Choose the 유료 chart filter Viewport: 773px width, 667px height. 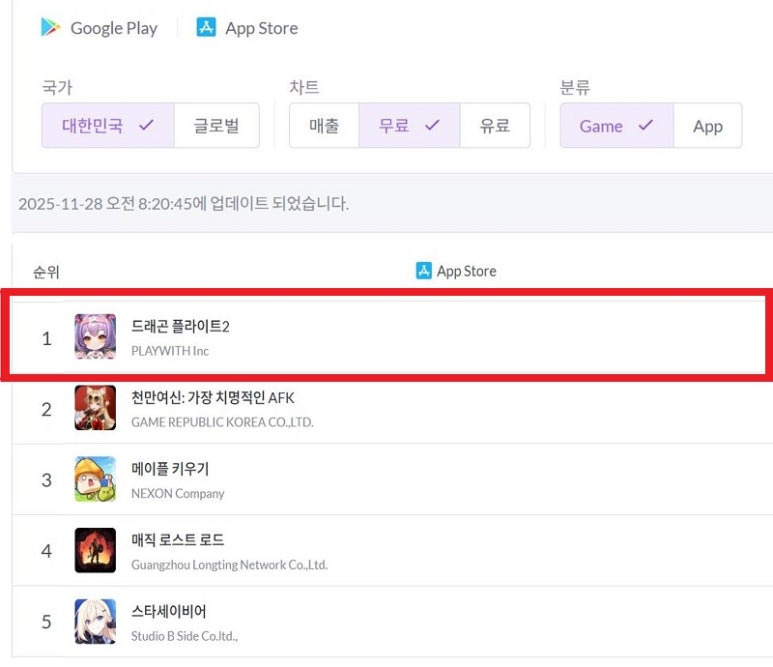pos(495,125)
